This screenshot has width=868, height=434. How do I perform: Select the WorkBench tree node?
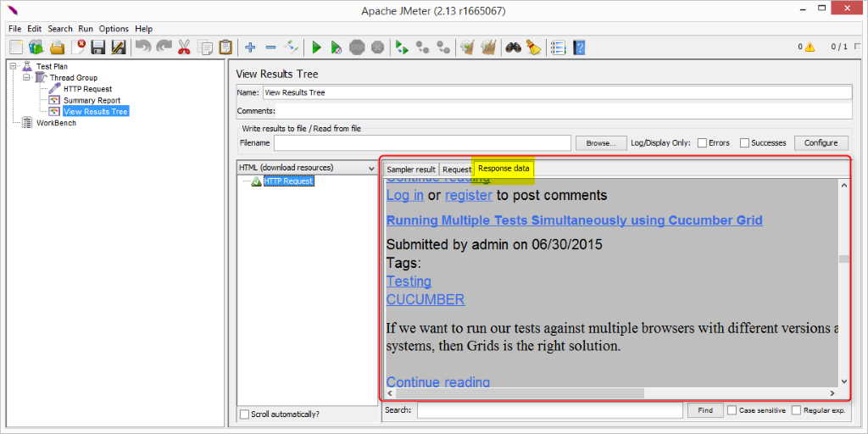(56, 123)
